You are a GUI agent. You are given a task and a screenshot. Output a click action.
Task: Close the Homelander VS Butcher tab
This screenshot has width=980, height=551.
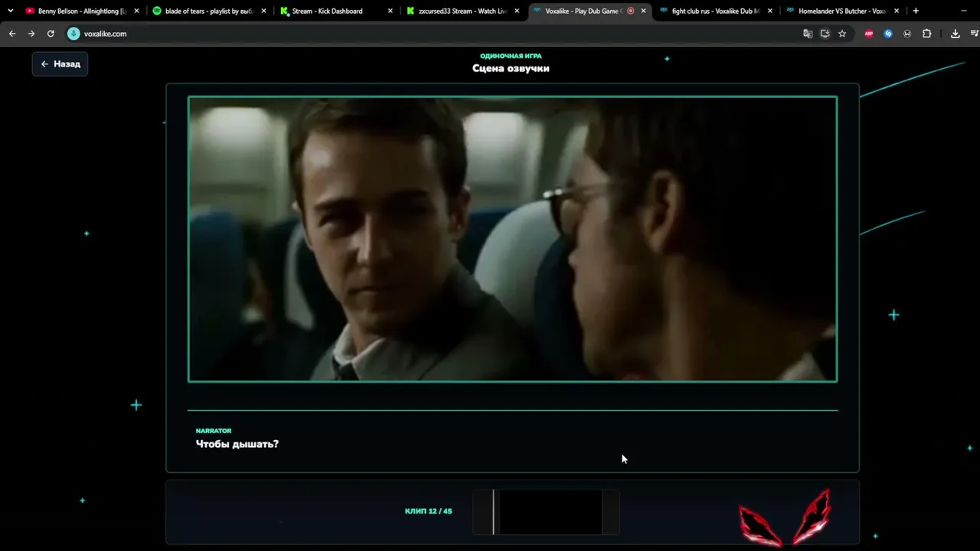click(897, 11)
